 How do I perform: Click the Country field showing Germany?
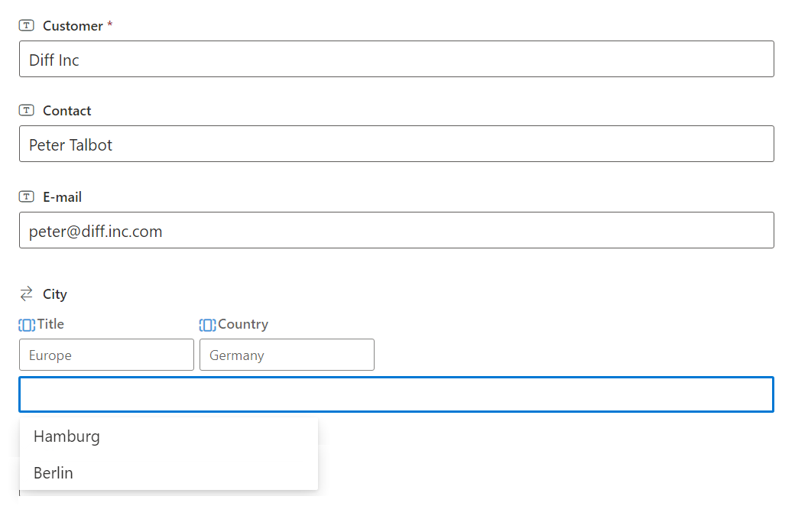coord(287,355)
